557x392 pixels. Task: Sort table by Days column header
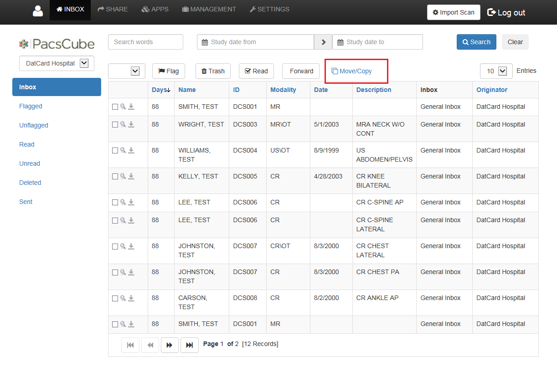(161, 90)
